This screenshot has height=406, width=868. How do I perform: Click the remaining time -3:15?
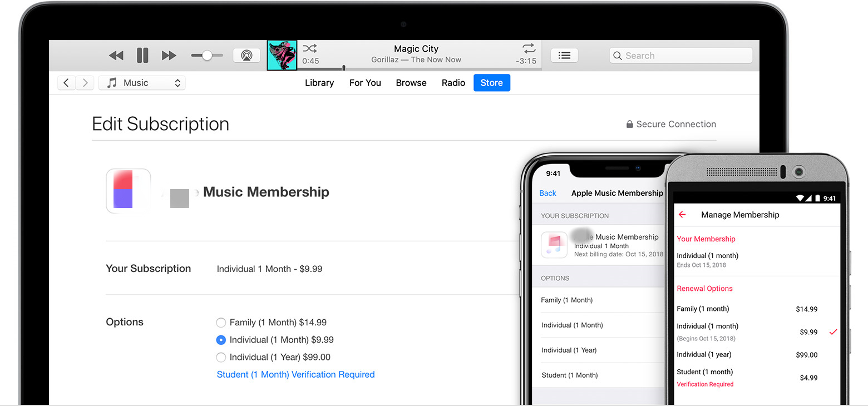click(x=526, y=61)
